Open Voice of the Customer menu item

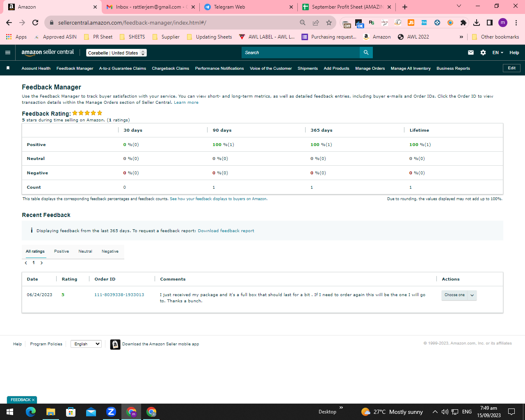click(271, 68)
